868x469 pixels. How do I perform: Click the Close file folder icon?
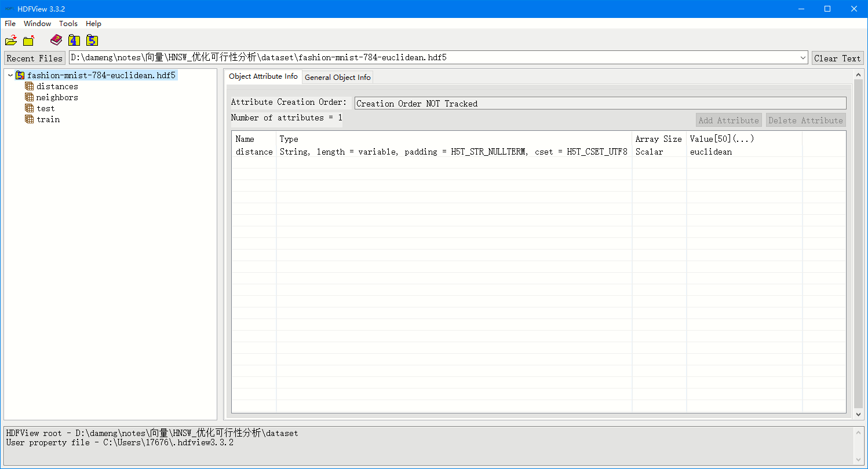click(x=29, y=41)
